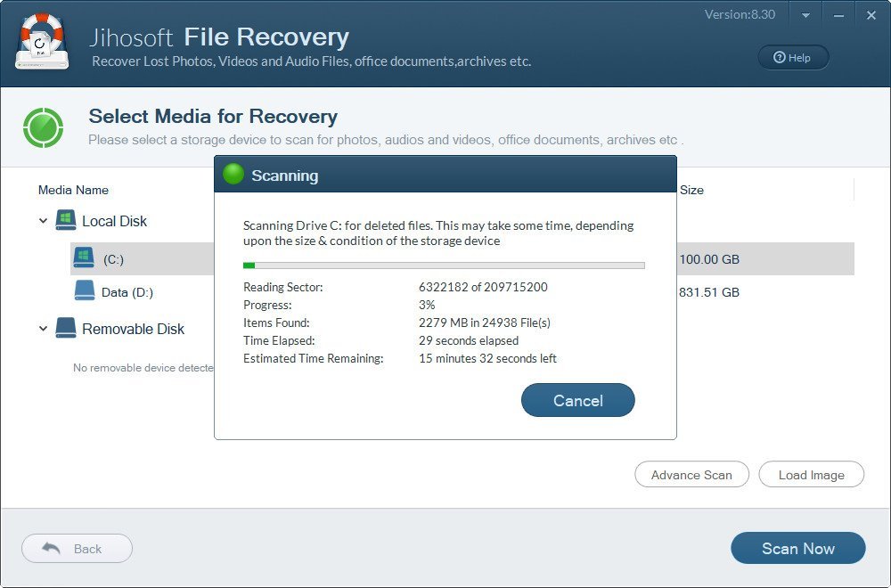The image size is (891, 588).
Task: Click the C: drive Windows icon
Action: pyautogui.click(x=84, y=258)
